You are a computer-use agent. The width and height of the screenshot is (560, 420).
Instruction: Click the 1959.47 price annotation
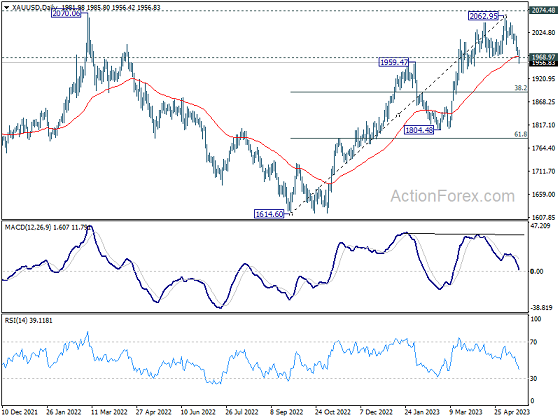pos(394,62)
